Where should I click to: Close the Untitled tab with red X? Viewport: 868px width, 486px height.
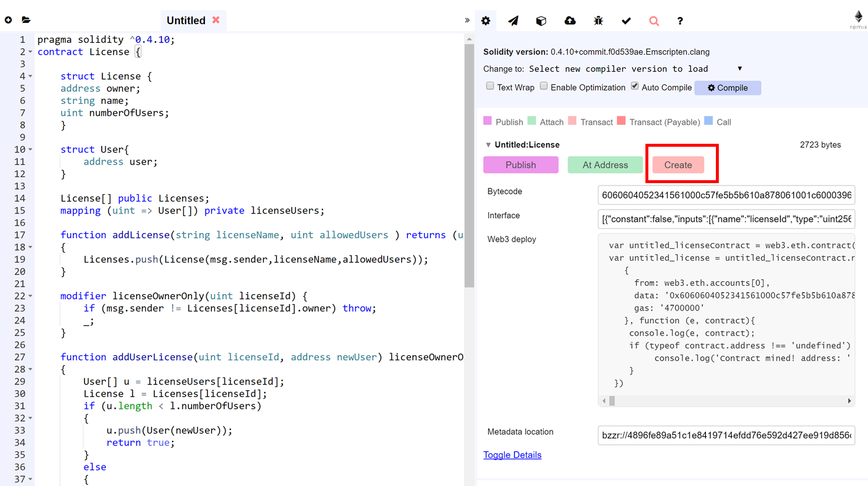tap(216, 20)
